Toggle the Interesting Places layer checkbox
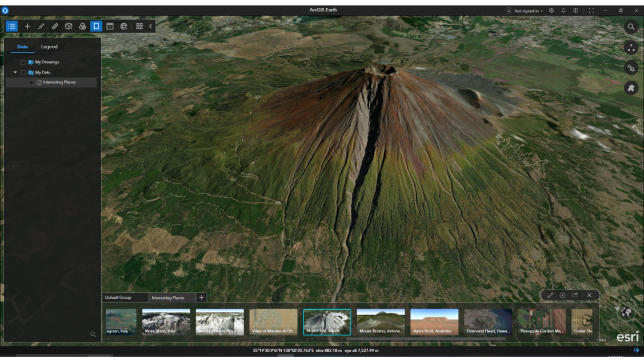 pyautogui.click(x=31, y=83)
